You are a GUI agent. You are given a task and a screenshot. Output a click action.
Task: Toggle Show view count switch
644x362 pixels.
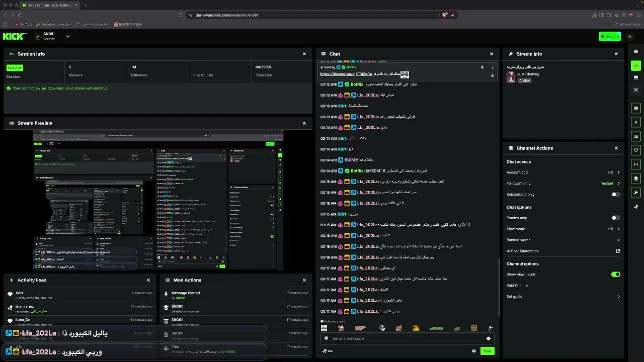tap(616, 275)
